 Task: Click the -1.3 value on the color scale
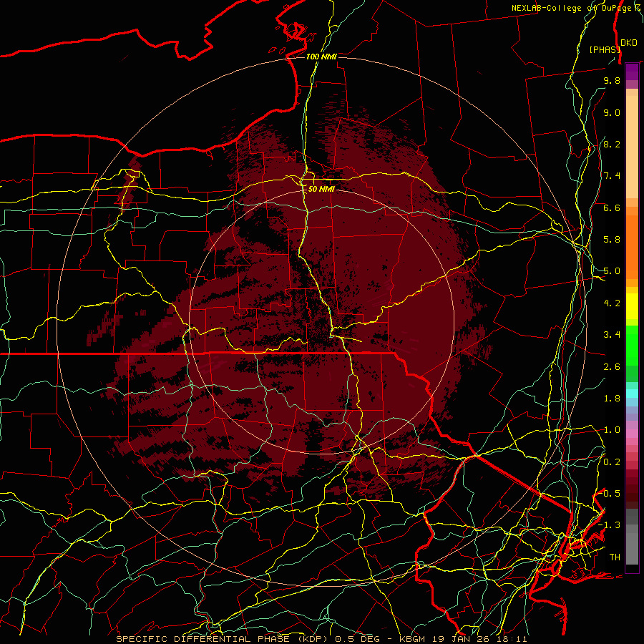click(x=609, y=525)
